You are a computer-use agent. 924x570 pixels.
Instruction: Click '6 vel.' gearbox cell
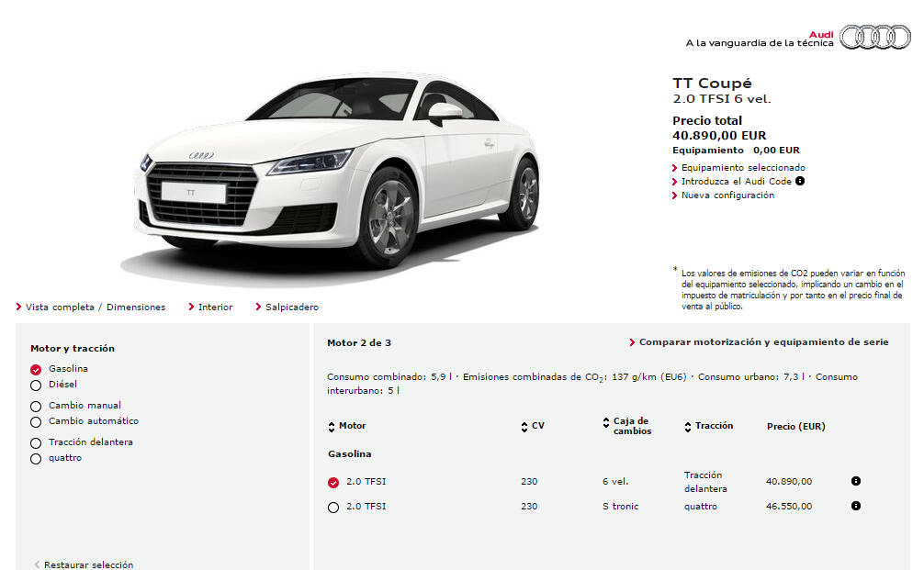coord(615,482)
